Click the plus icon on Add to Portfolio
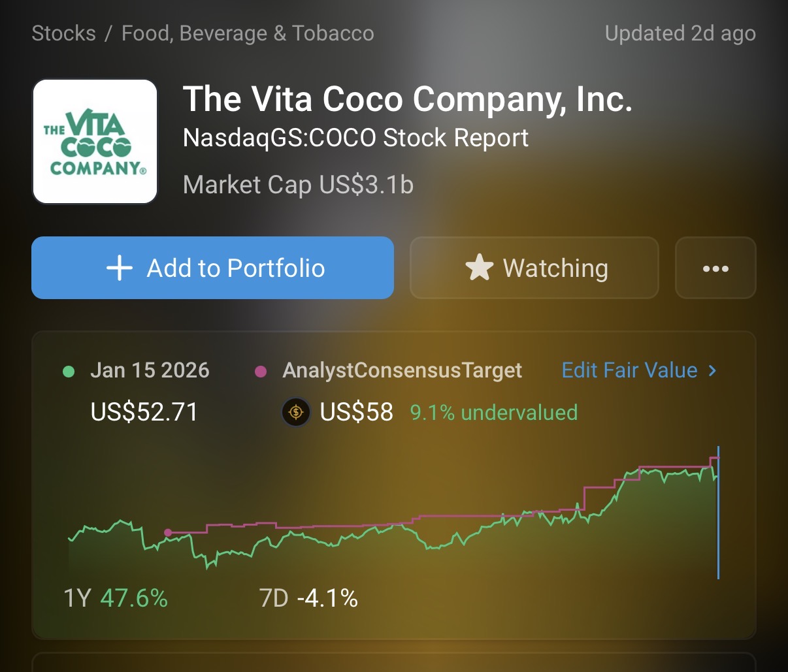 tap(120, 268)
